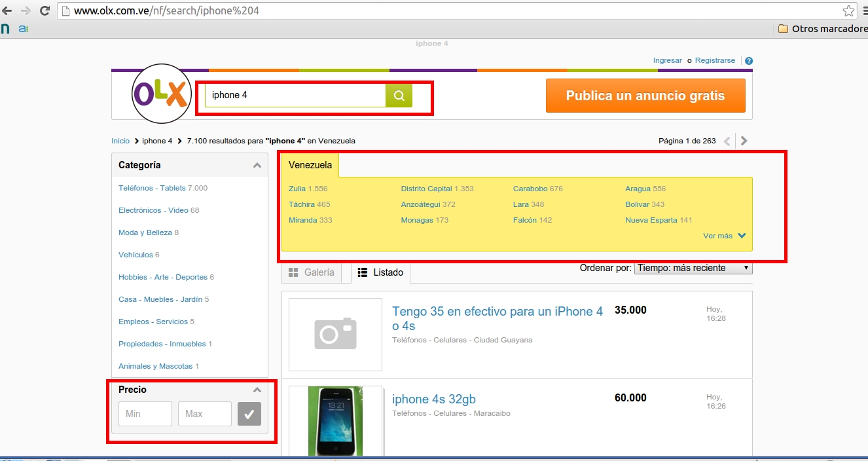Click the Página 1 de 263 text
Image resolution: width=868 pixels, height=461 pixels.
pos(687,141)
